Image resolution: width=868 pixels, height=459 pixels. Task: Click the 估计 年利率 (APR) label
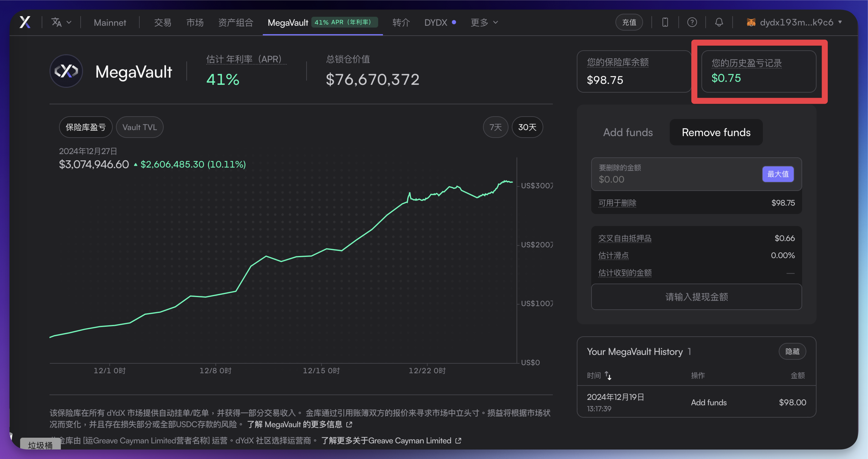click(x=246, y=59)
